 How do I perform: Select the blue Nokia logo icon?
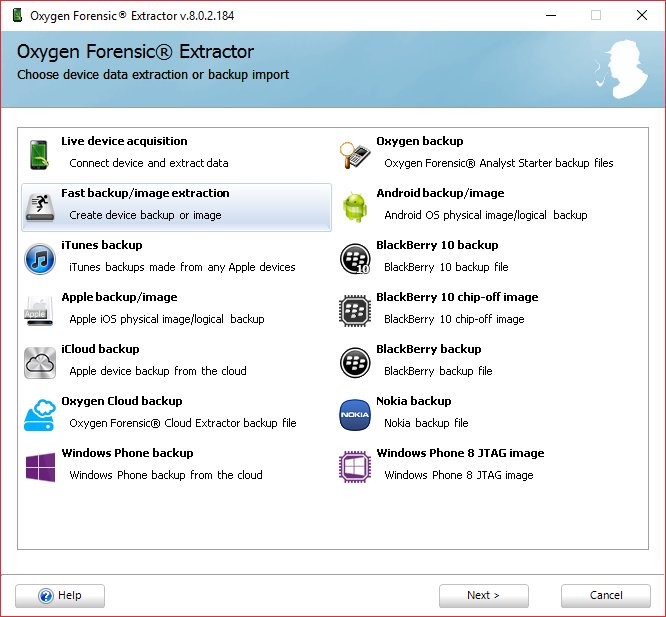tap(355, 415)
